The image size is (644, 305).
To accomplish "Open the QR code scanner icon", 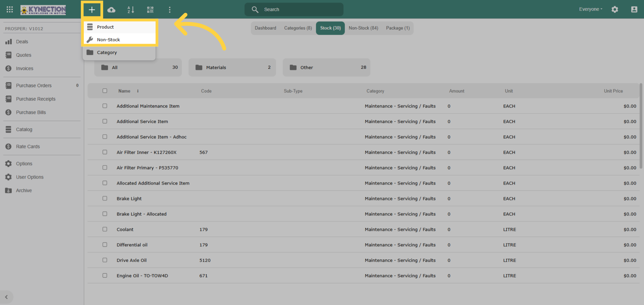I will 150,10.
